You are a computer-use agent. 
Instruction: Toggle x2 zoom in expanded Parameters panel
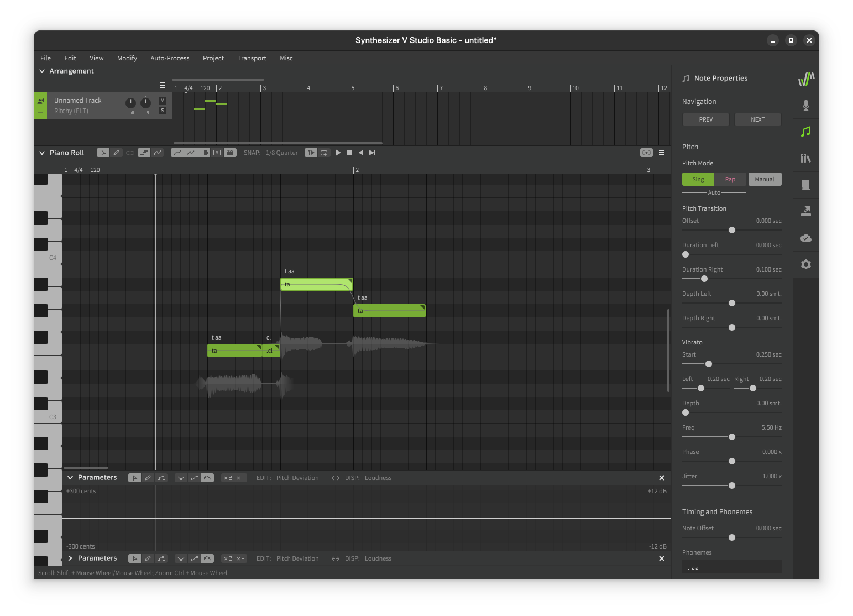point(228,478)
